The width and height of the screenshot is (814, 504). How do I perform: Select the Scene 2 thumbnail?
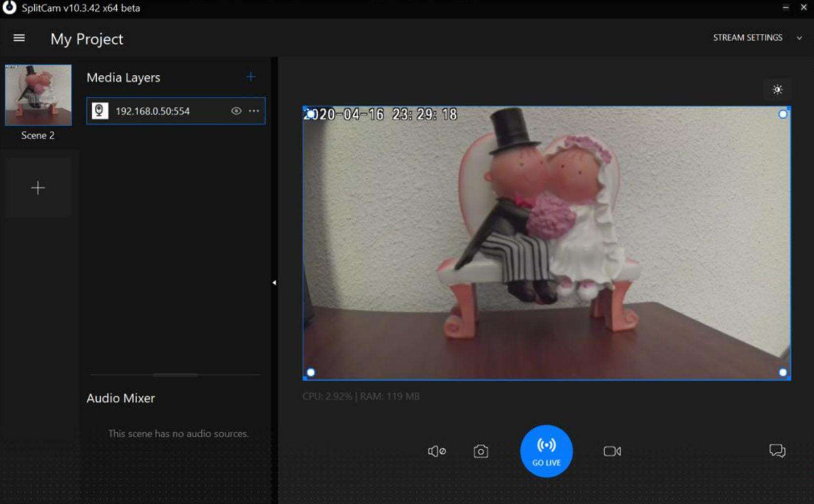click(x=38, y=95)
